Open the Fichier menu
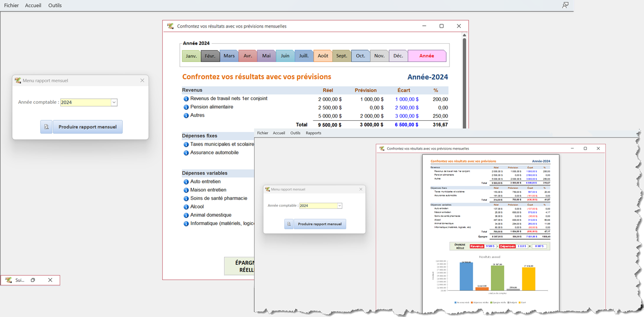This screenshot has height=317, width=644. (11, 6)
